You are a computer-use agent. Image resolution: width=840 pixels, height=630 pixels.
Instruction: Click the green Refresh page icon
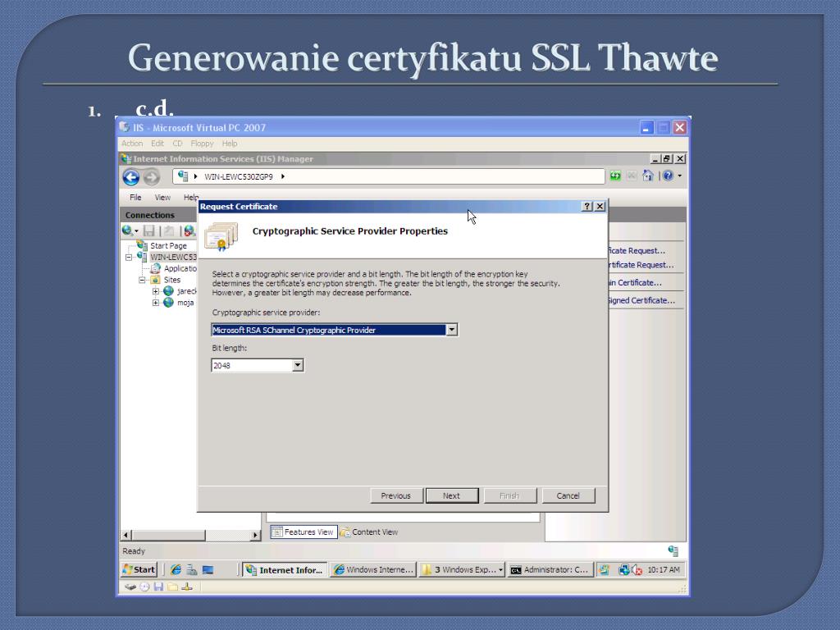tap(615, 176)
